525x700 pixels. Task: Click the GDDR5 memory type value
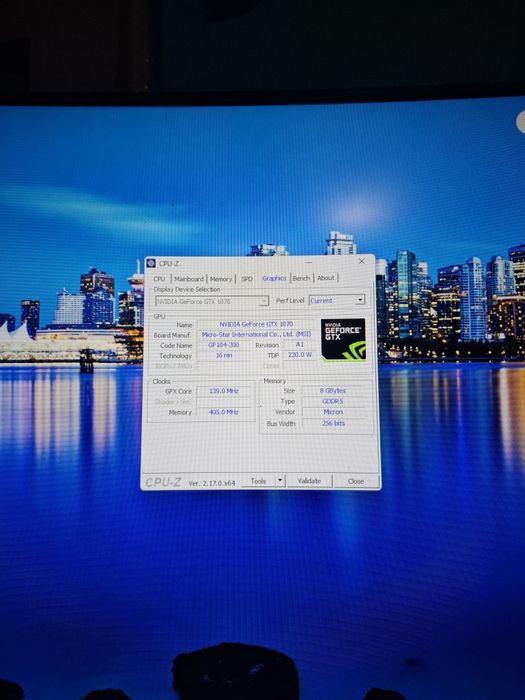(x=333, y=401)
